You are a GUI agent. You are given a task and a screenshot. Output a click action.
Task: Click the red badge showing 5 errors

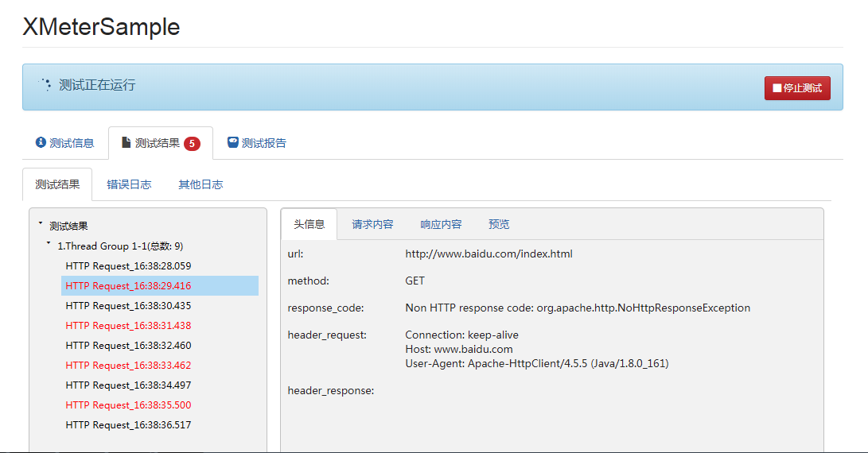point(192,143)
